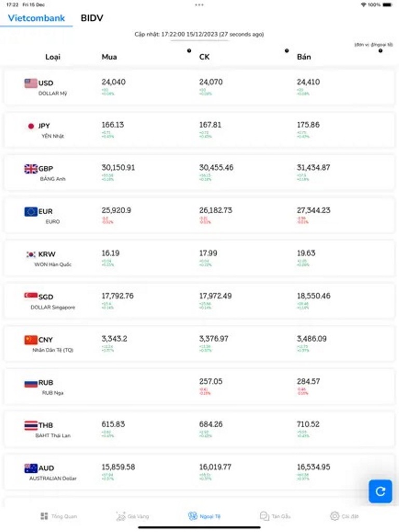Open the JPY Yên Nhật row
This screenshot has height=532, width=399.
199,130
